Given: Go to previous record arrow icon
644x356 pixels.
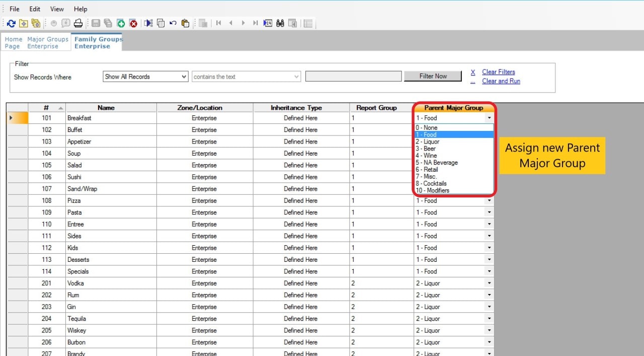Looking at the screenshot, I should (231, 23).
